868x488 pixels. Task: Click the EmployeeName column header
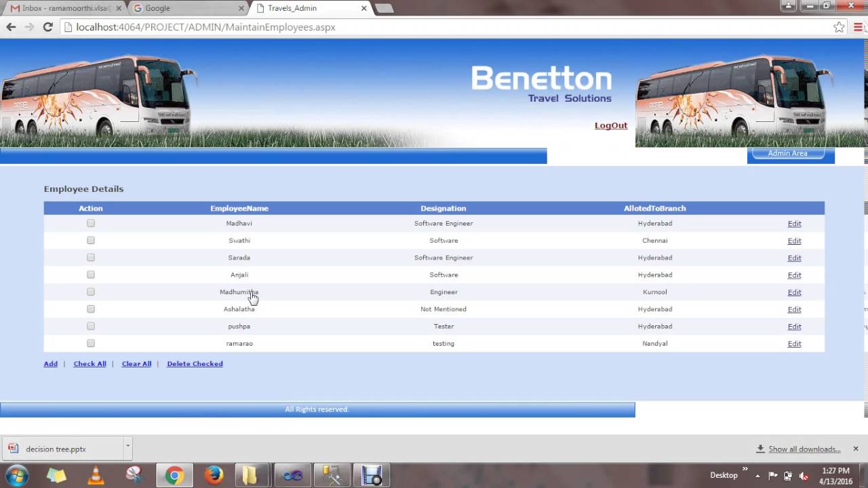(x=239, y=208)
